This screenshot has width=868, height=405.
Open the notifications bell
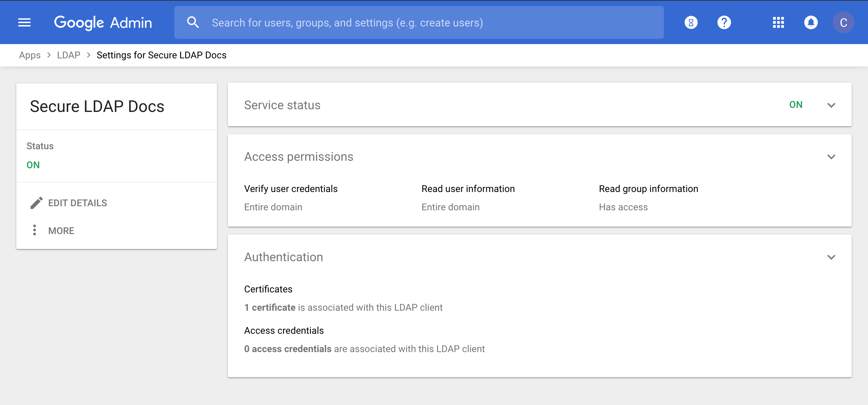[x=811, y=23]
